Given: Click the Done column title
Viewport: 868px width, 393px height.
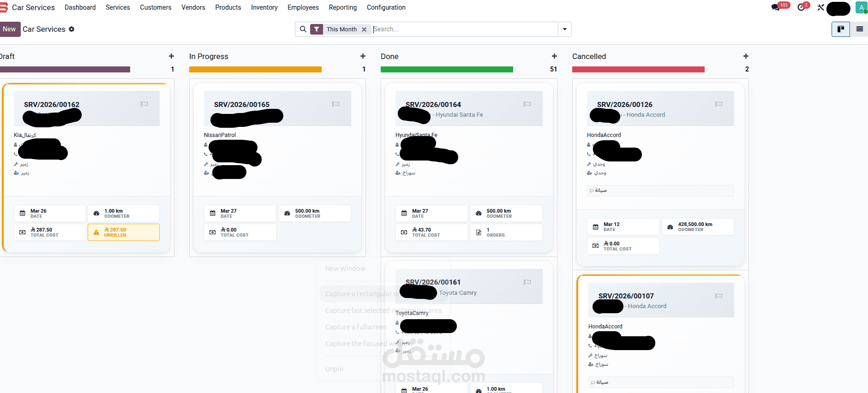Looking at the screenshot, I should [389, 56].
